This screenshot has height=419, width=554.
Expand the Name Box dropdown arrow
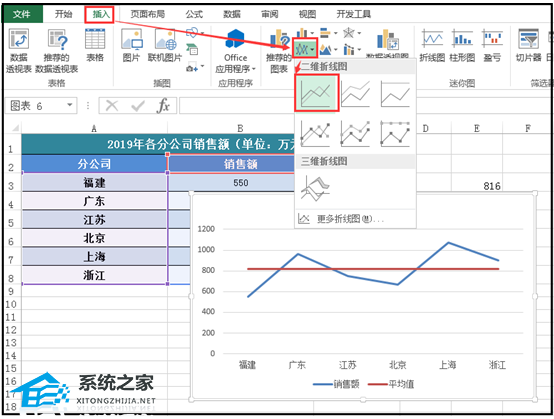pos(70,105)
